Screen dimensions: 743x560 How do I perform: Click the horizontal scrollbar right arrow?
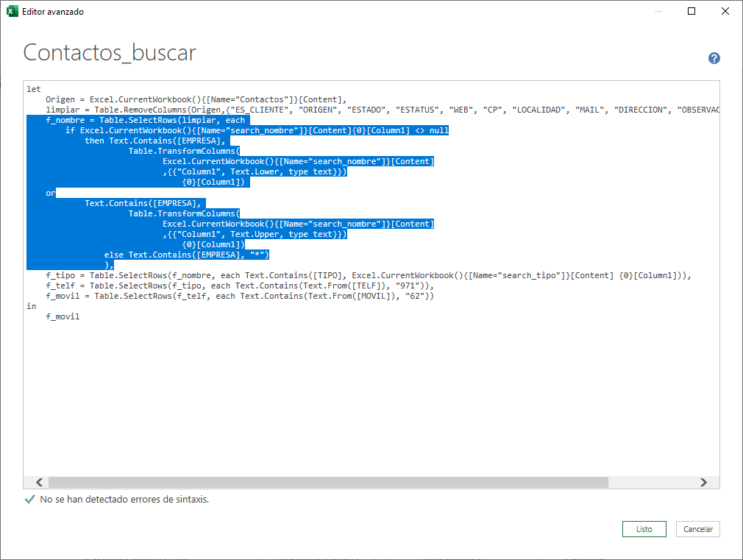pos(704,482)
